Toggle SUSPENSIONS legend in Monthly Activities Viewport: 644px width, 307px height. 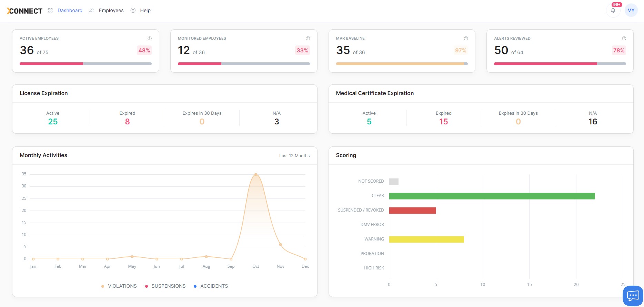tap(165, 286)
